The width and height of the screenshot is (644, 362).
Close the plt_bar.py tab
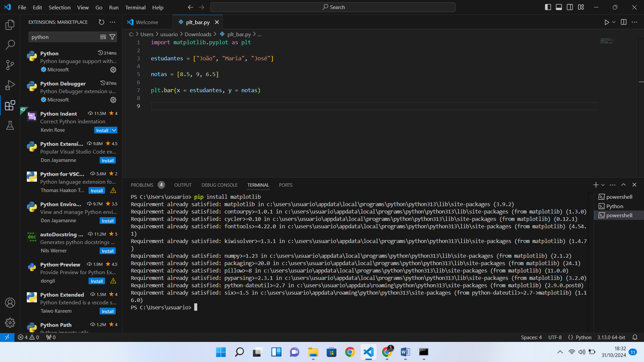coord(217,22)
